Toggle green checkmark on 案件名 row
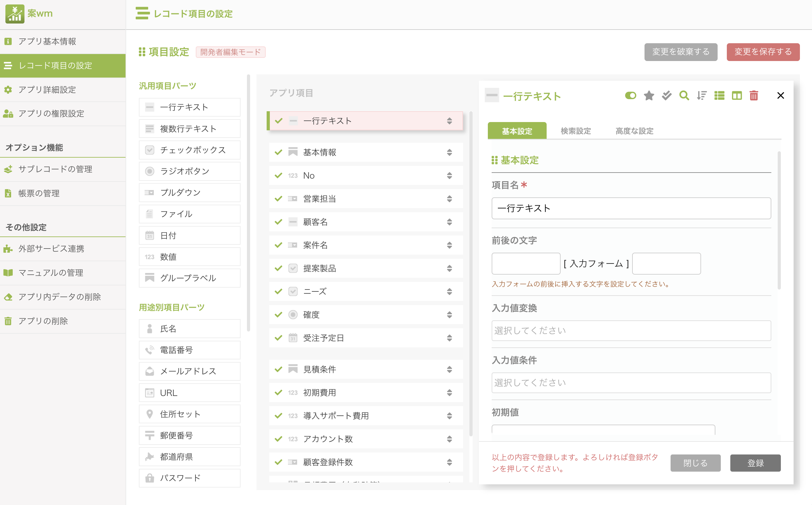Screen dimensions: 812x505 pos(278,245)
